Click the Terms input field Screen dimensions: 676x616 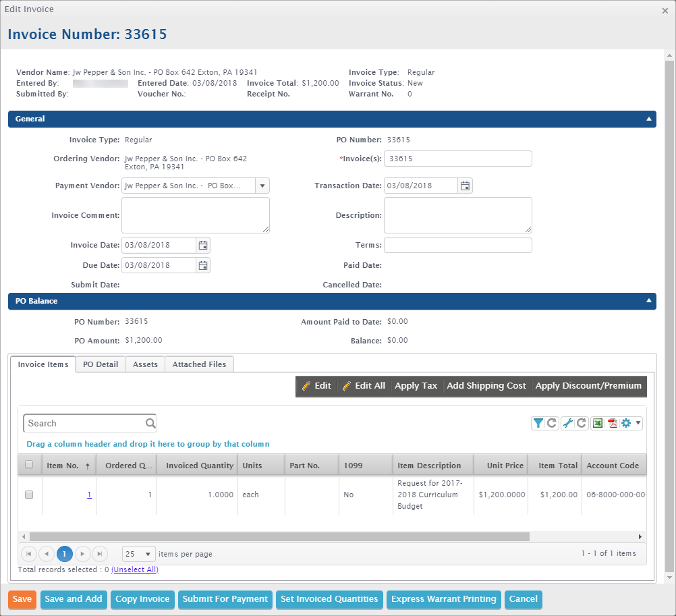click(x=458, y=246)
